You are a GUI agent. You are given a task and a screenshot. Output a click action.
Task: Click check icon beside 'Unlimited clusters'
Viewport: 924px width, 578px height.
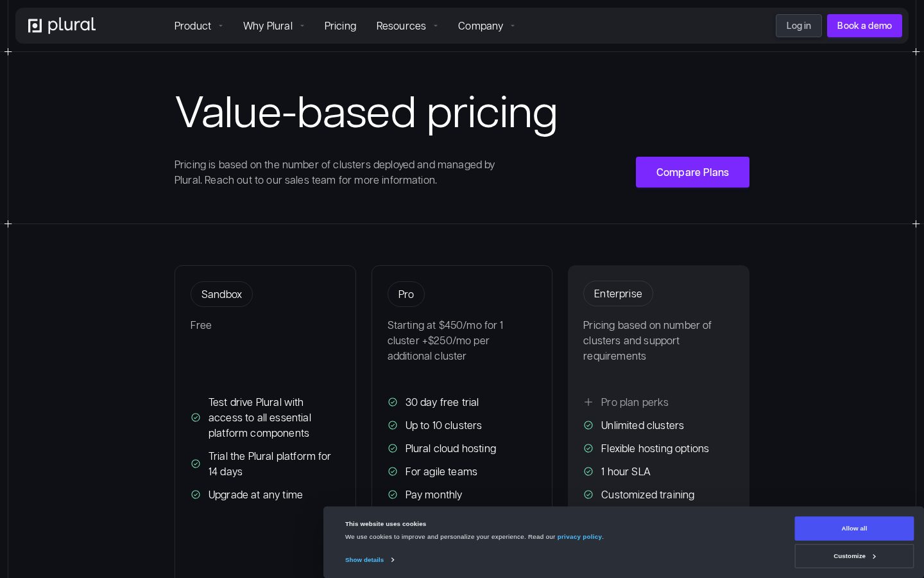coord(588,425)
